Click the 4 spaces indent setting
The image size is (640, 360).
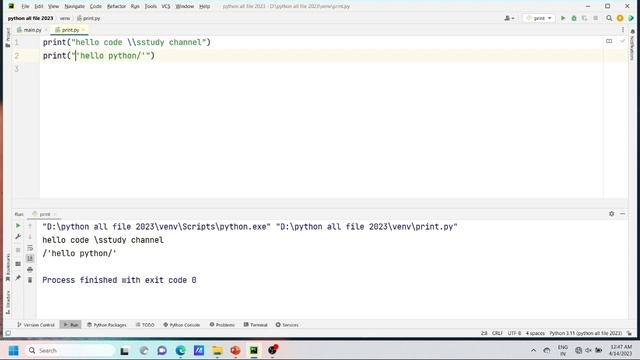tap(535, 333)
